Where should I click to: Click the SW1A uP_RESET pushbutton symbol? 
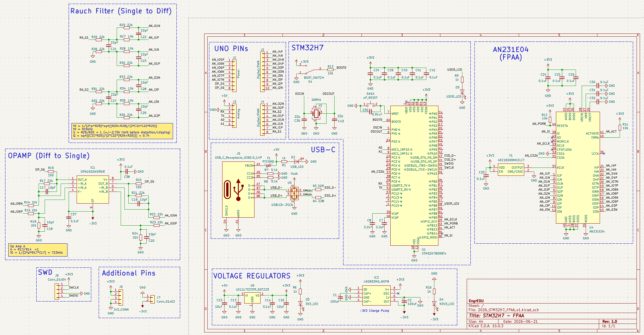click(370, 105)
